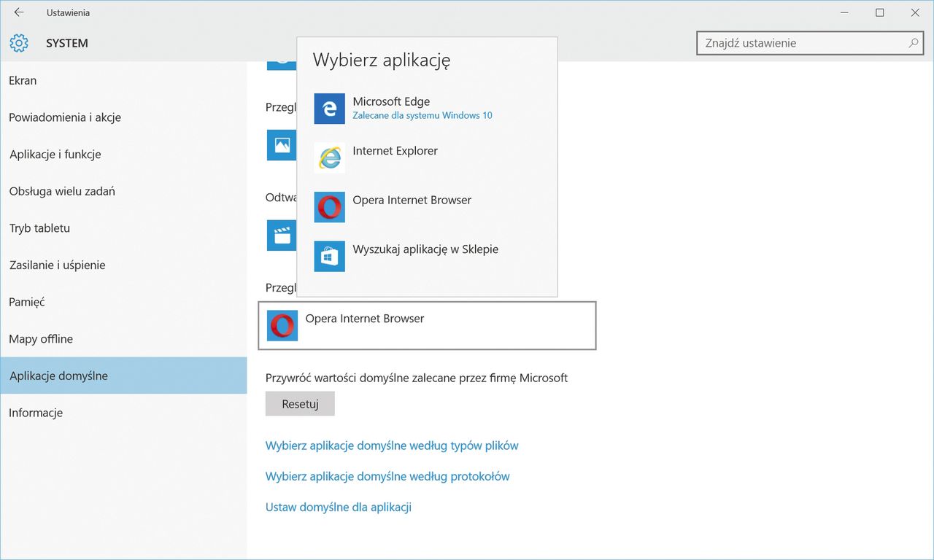The height and width of the screenshot is (560, 934).
Task: Click the Microsoft Edge icon in popup
Action: coord(330,109)
